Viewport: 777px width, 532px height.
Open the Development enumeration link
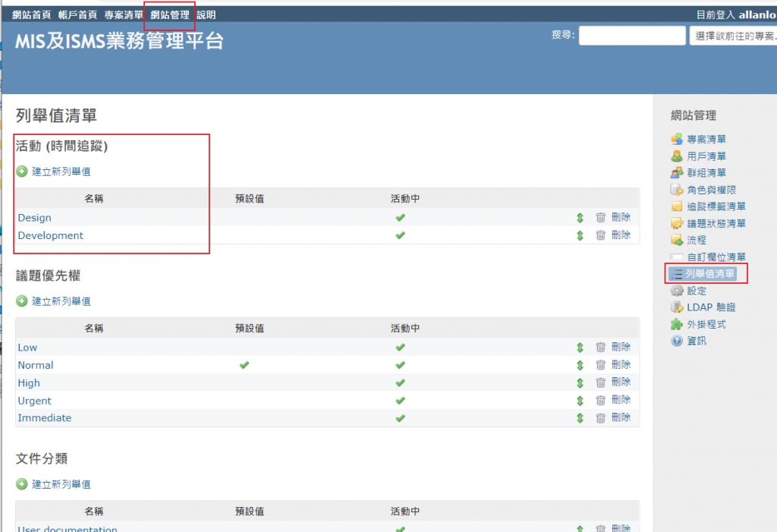click(51, 235)
